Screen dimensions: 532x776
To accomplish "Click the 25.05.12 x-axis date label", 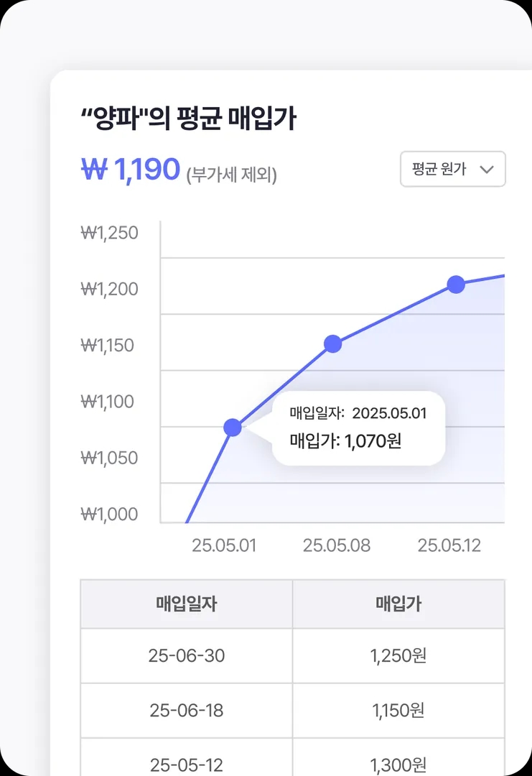I will [x=449, y=545].
